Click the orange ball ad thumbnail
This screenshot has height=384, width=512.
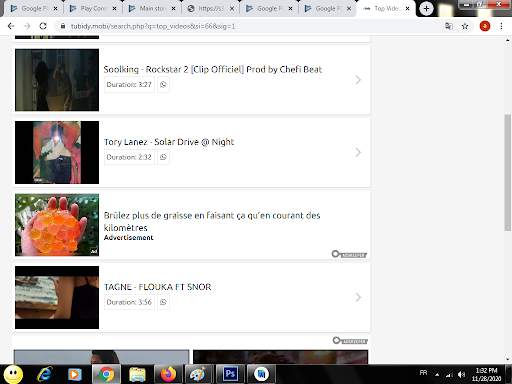[57, 225]
